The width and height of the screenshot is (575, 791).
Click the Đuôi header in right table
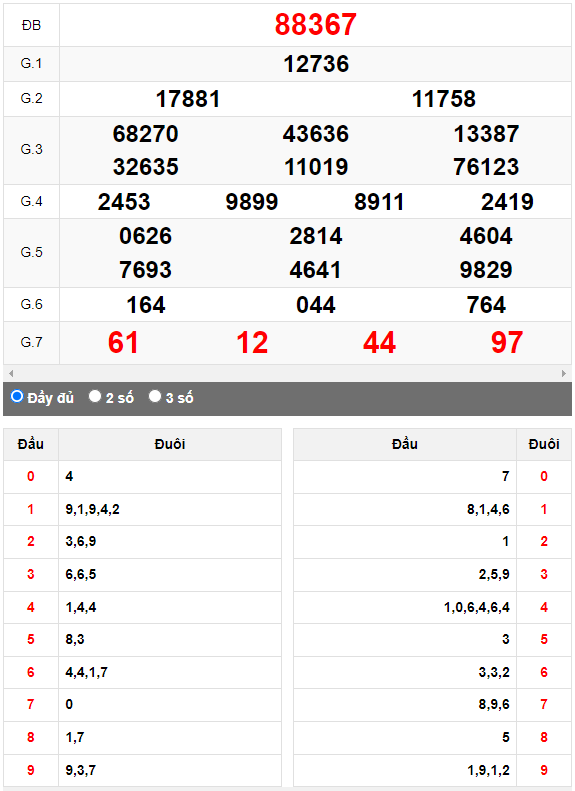tap(544, 444)
